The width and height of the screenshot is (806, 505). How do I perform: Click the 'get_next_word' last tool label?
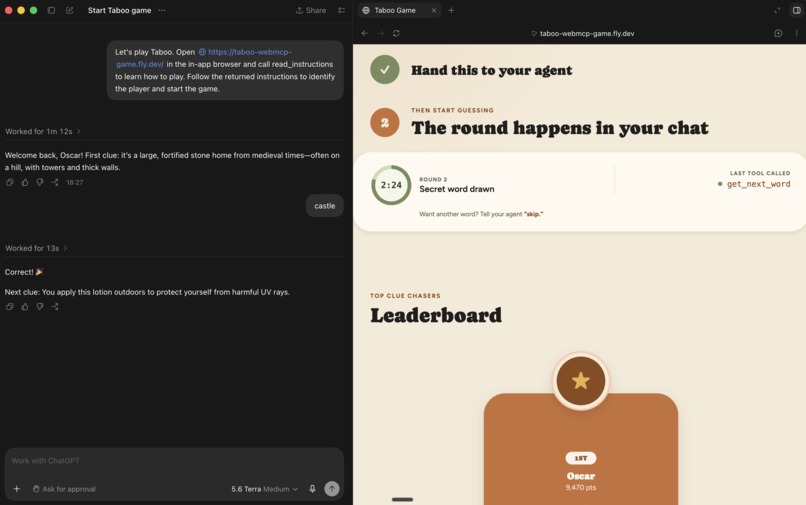pyautogui.click(x=758, y=184)
